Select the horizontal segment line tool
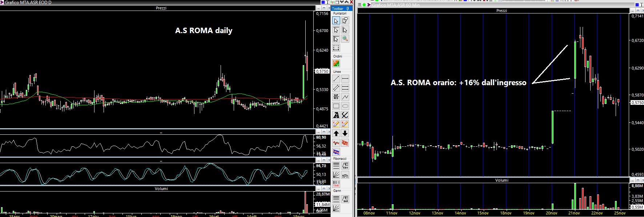The width and height of the screenshot is (644, 217). (x=345, y=79)
